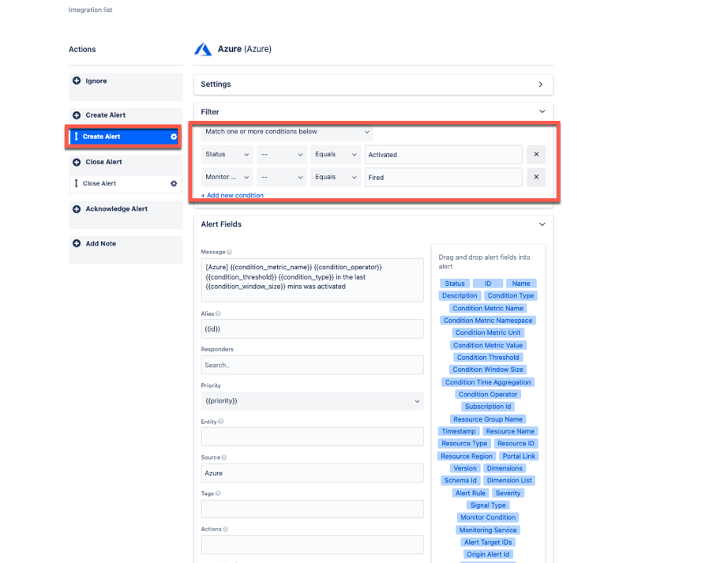Select the highlighted Create Alert action
This screenshot has height=563, width=728.
tap(125, 137)
